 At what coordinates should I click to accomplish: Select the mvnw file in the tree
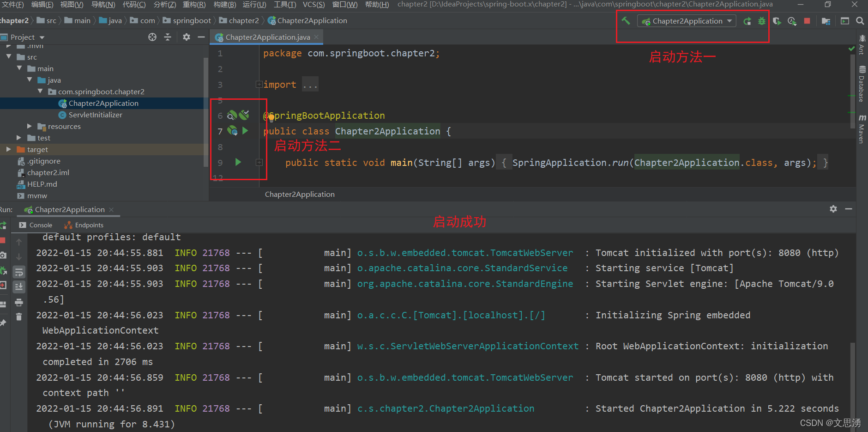point(37,195)
